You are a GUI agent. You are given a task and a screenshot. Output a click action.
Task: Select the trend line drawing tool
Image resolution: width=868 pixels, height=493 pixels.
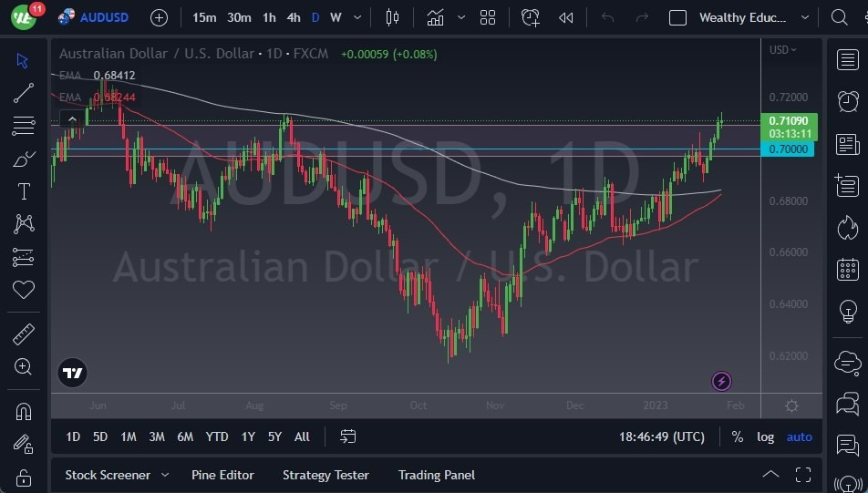coord(24,93)
